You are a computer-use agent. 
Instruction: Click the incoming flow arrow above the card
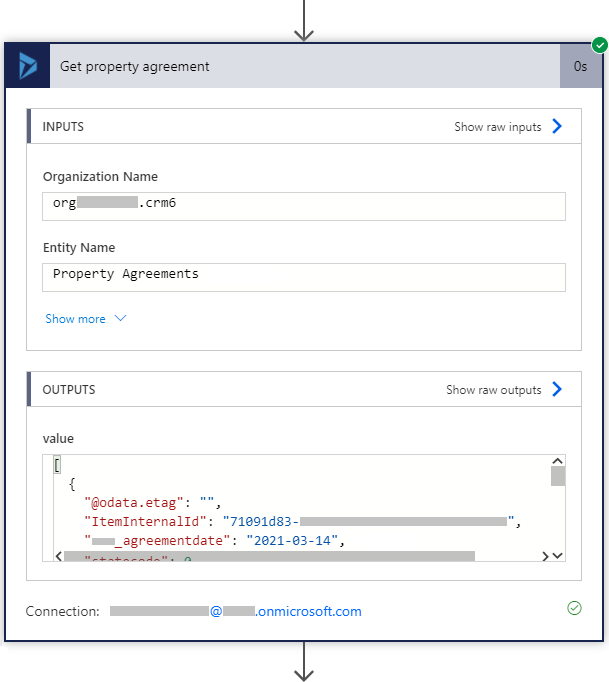304,22
